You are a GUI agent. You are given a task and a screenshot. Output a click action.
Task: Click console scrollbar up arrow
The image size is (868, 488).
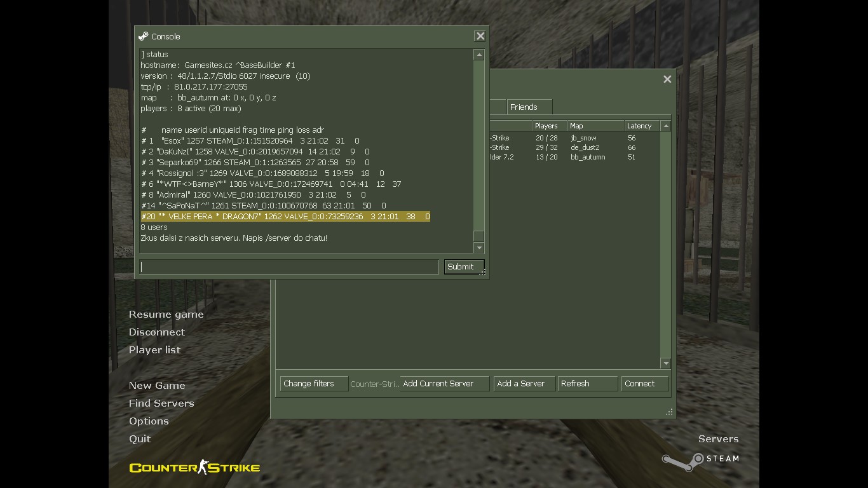(479, 55)
